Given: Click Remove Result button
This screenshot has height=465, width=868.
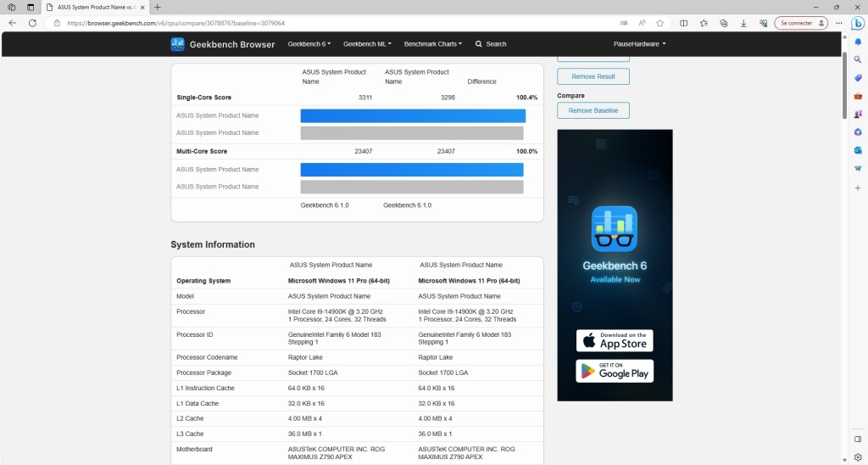Looking at the screenshot, I should coord(593,76).
